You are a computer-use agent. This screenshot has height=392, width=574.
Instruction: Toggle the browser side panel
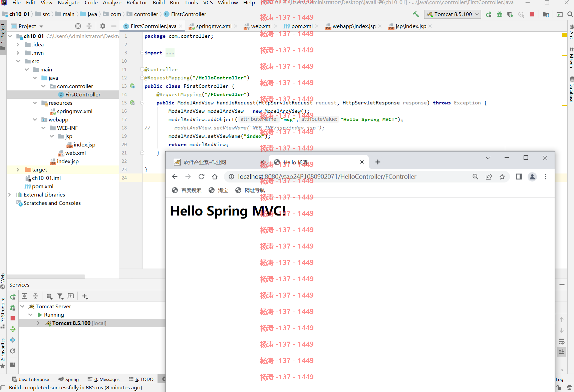pos(519,176)
